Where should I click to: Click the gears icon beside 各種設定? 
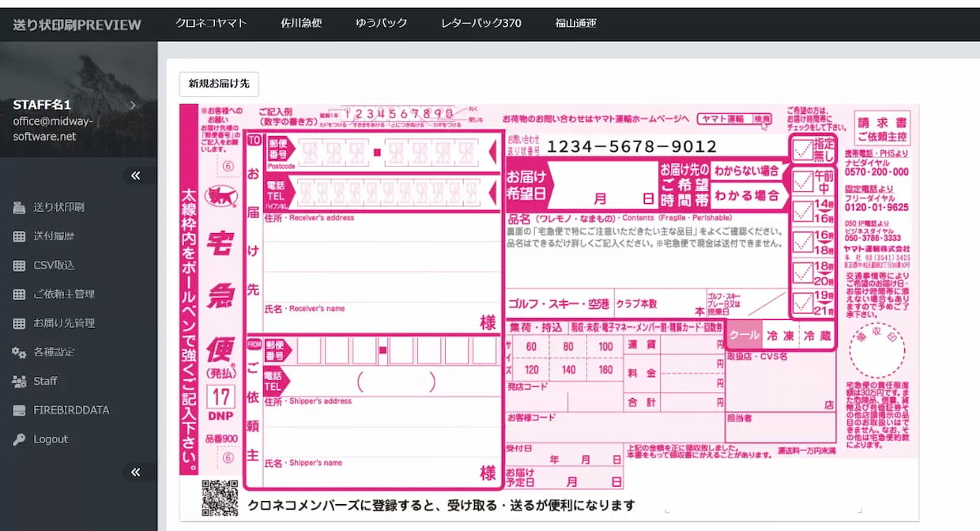coord(20,352)
